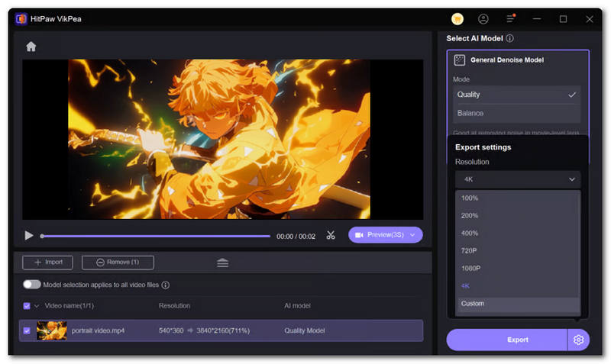This screenshot has height=364, width=611.
Task: Click the scissors trim icon
Action: 331,235
